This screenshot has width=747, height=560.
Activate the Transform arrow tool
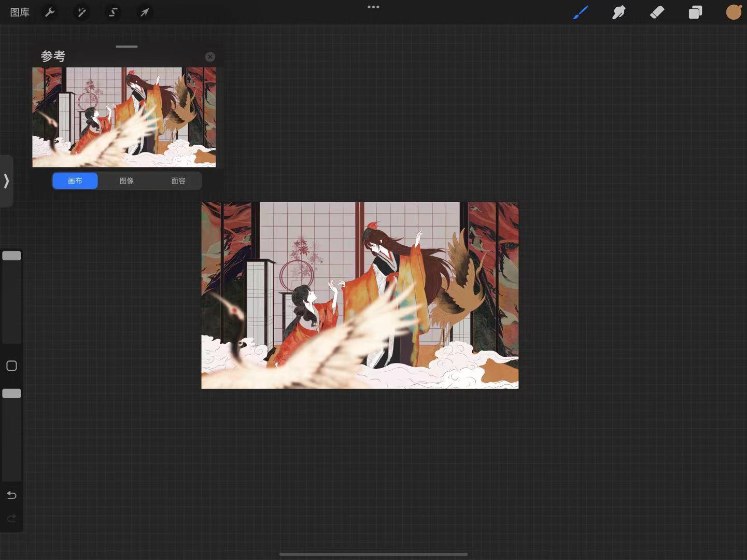tap(145, 12)
